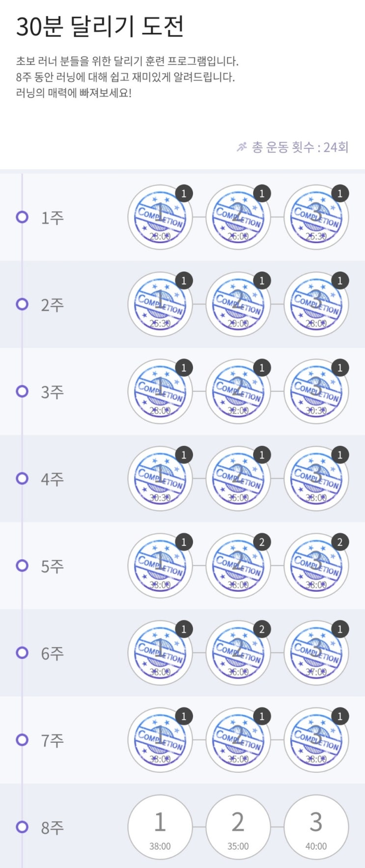Viewport: 365px width, 868px height.
Task: Open week 6 session 3 completion stamp
Action: [x=316, y=652]
